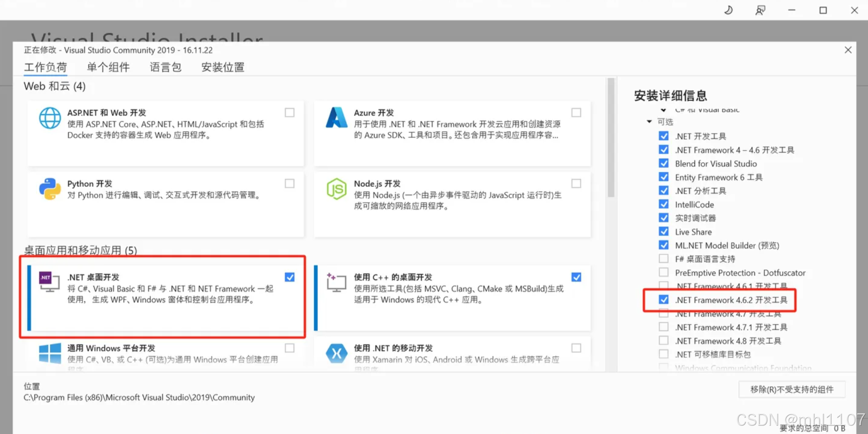Click the Web 和云 (4) section heading
Viewport: 868px width, 434px height.
[55, 86]
